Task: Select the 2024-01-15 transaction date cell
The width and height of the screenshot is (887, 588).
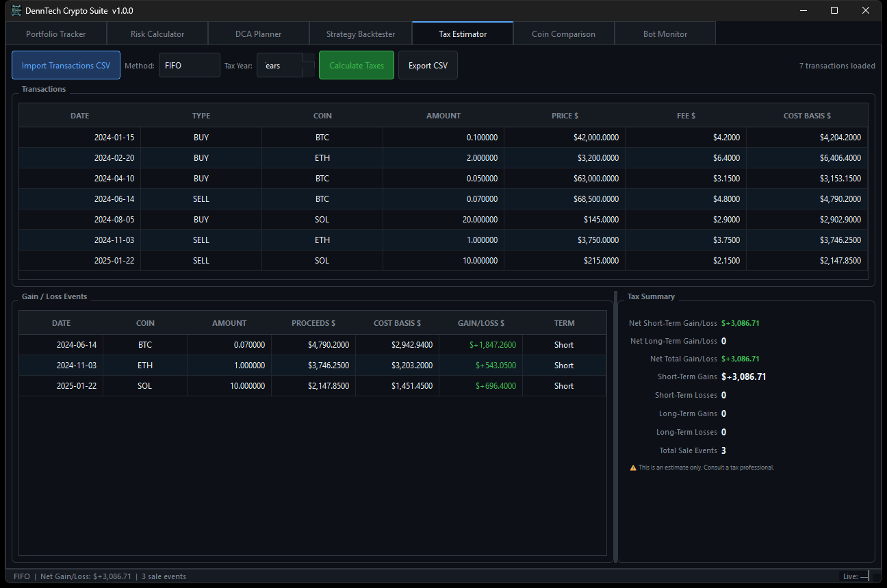Action: 79,138
